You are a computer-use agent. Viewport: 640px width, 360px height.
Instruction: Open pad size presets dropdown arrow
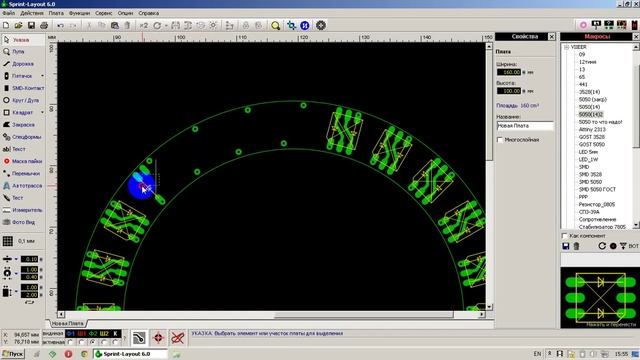[16, 273]
